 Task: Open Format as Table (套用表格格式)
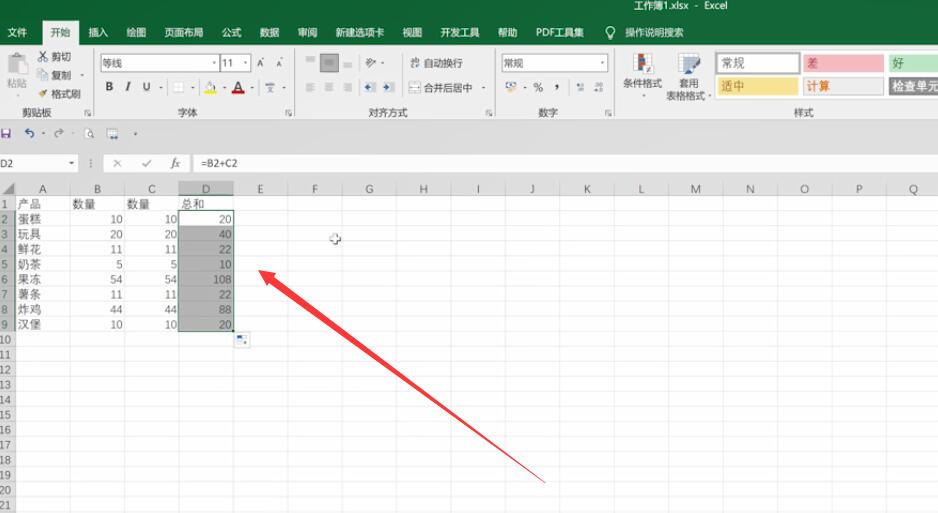click(688, 77)
